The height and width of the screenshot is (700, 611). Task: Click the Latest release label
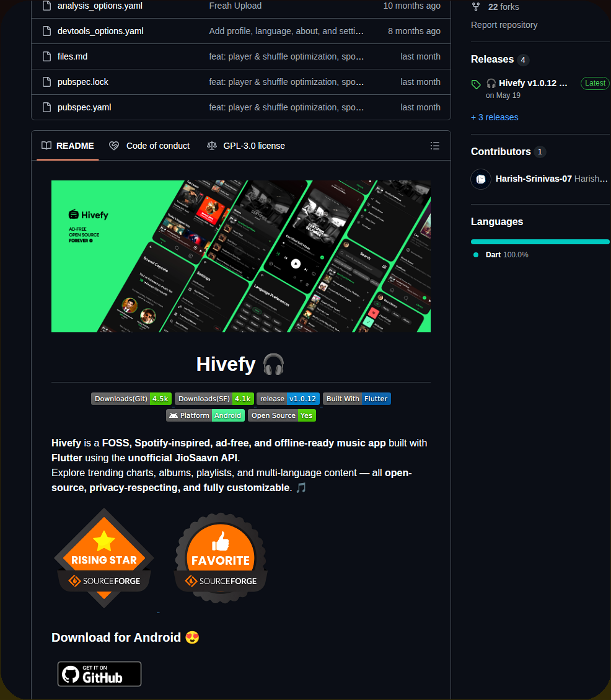(x=594, y=83)
